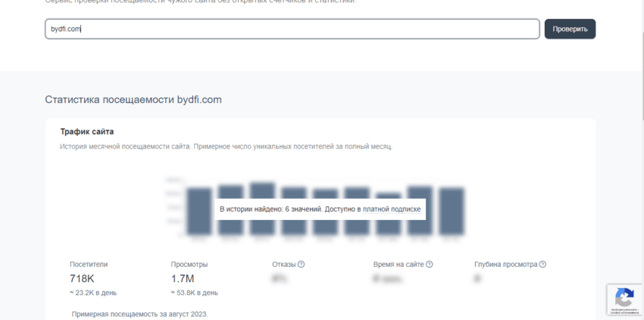Screen dimensions: 644x320
Task: Click the ≈ 53.8K в день figure
Action: [x=194, y=293]
